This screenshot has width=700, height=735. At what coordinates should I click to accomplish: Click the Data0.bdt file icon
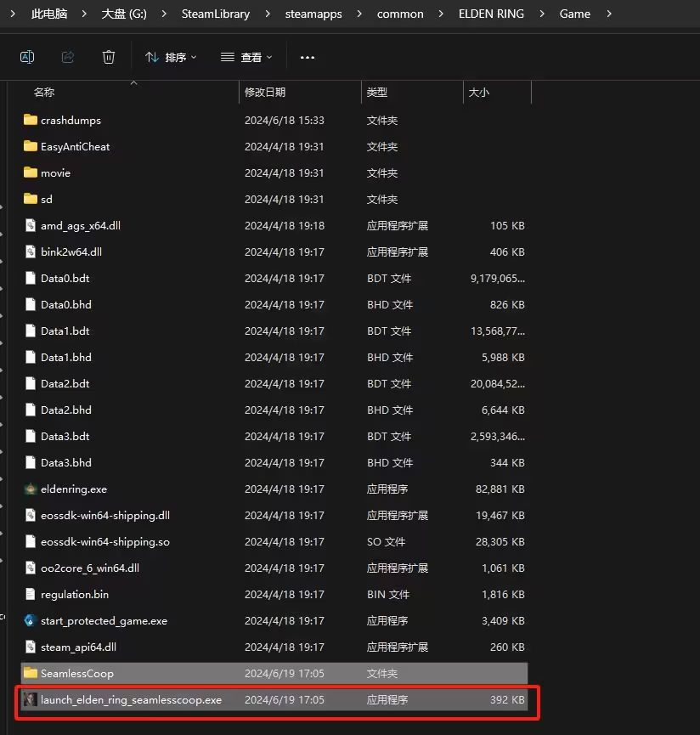[x=31, y=278]
